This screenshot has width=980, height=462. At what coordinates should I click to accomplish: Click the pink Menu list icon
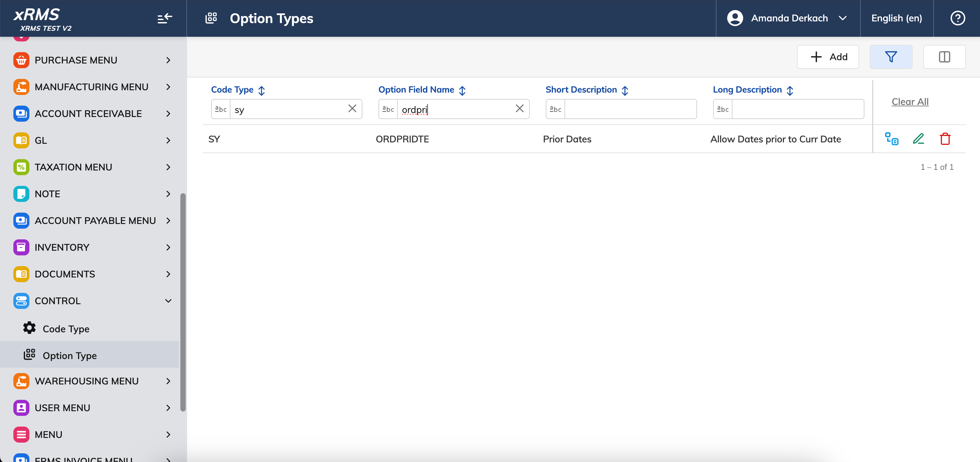[21, 435]
